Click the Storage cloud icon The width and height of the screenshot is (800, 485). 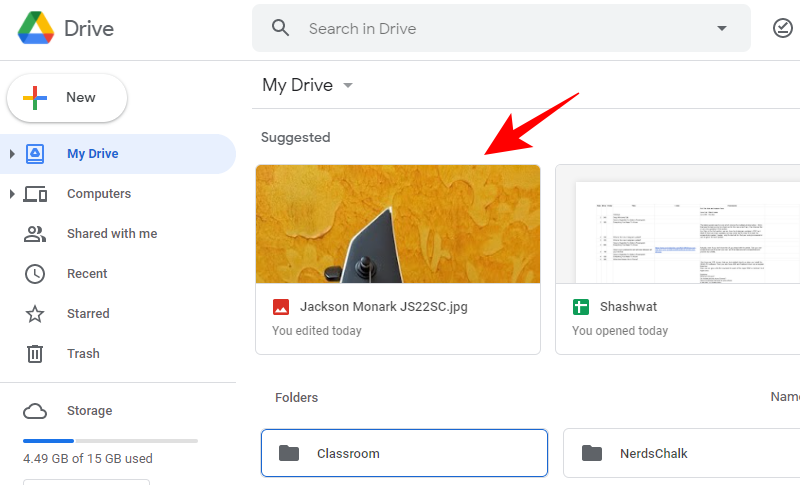[x=35, y=411]
